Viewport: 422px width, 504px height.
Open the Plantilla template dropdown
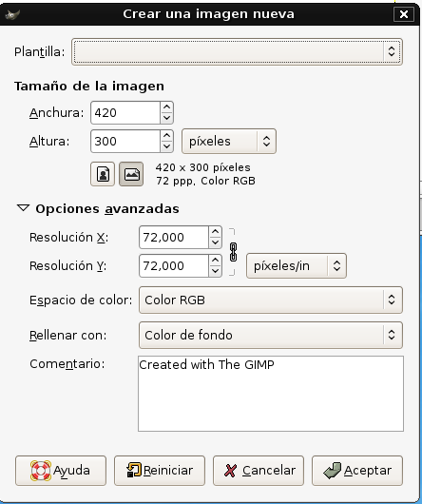237,51
